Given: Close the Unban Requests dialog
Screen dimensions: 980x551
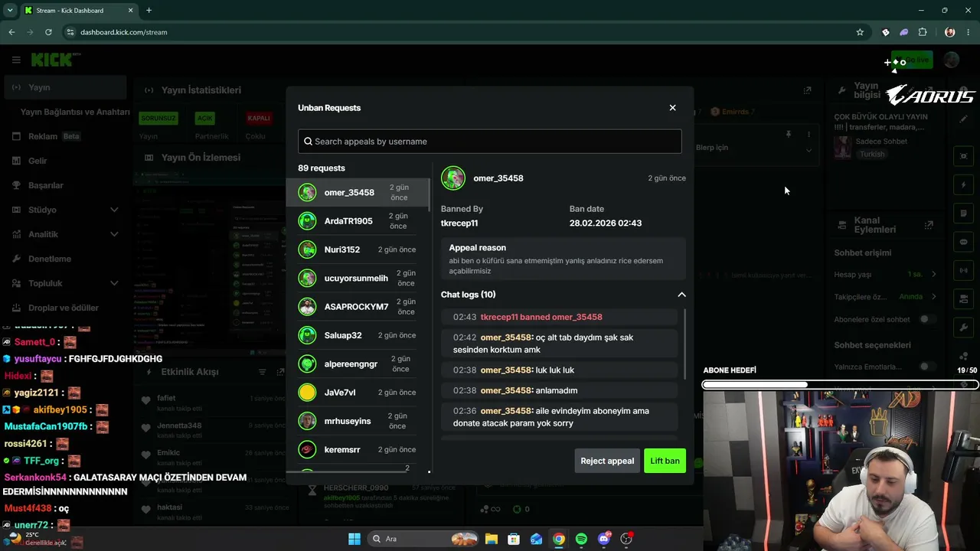Looking at the screenshot, I should click(672, 108).
